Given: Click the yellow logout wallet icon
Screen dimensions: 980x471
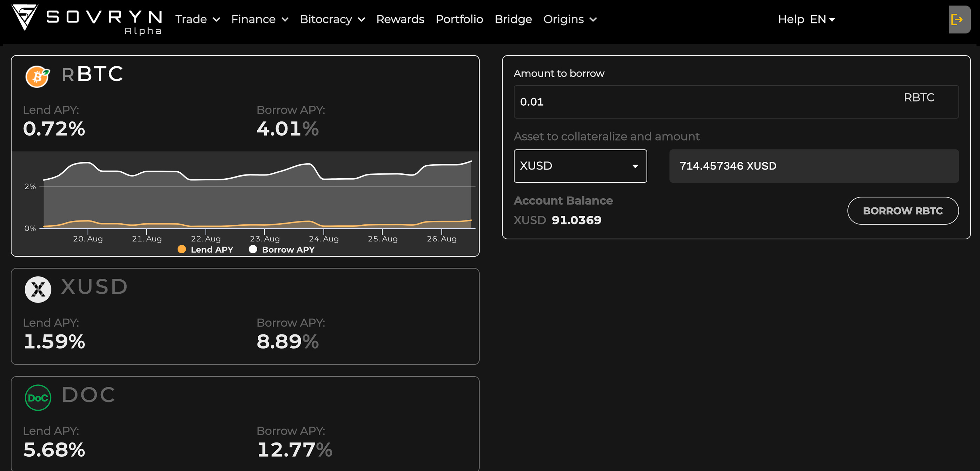Looking at the screenshot, I should pyautogui.click(x=956, y=19).
